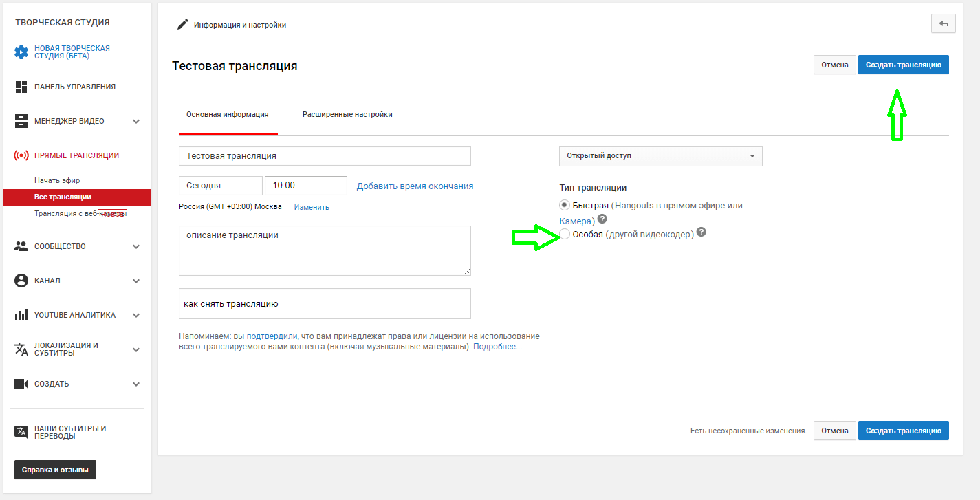The height and width of the screenshot is (500, 980).
Task: Click the dashboard icon next to ПАНЕЛЬ УПРАВЛЕНИЯ
Action: point(21,87)
